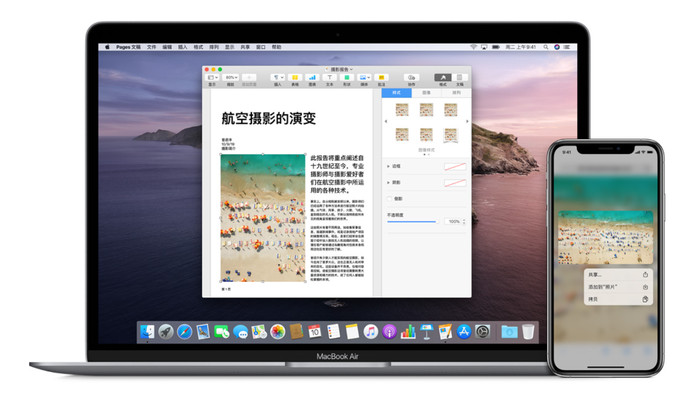700x401 pixels.
Task: Click the Format (格式) brush toolbar icon
Action: coord(441,76)
